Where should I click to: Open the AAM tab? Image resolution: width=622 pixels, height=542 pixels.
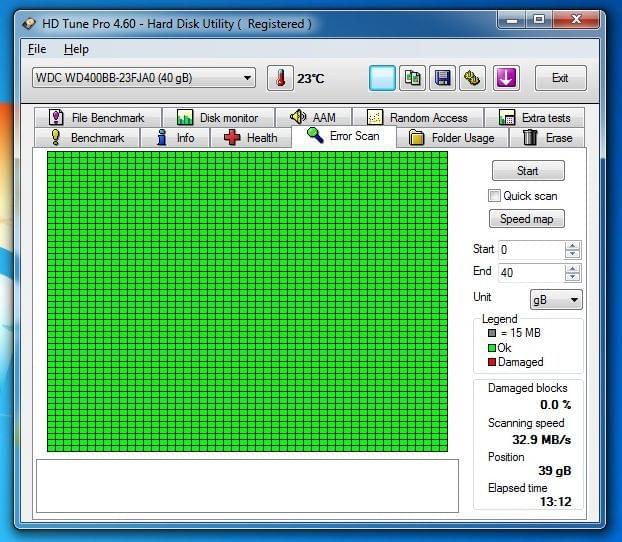coord(313,117)
